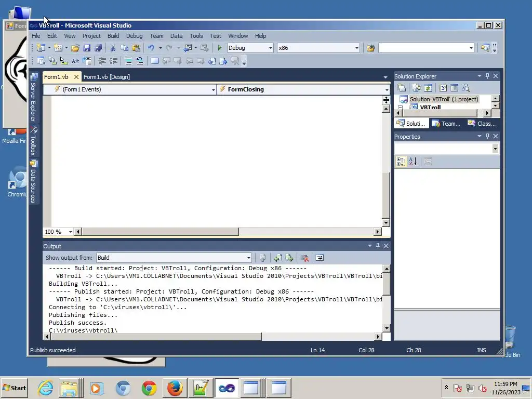
Task: Open the Debug configuration dropdown
Action: pos(270,48)
